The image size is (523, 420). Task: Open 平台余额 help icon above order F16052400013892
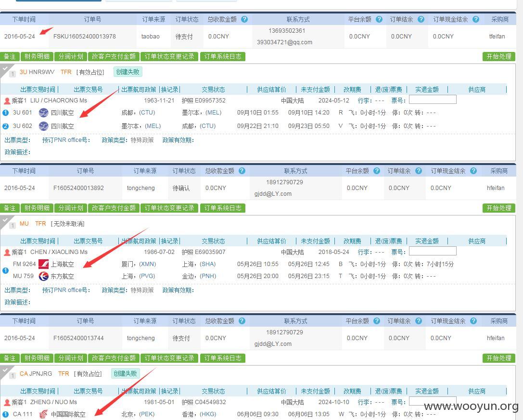click(377, 171)
